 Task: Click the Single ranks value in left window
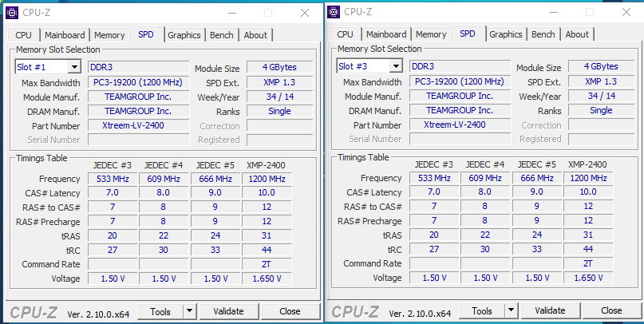(279, 111)
